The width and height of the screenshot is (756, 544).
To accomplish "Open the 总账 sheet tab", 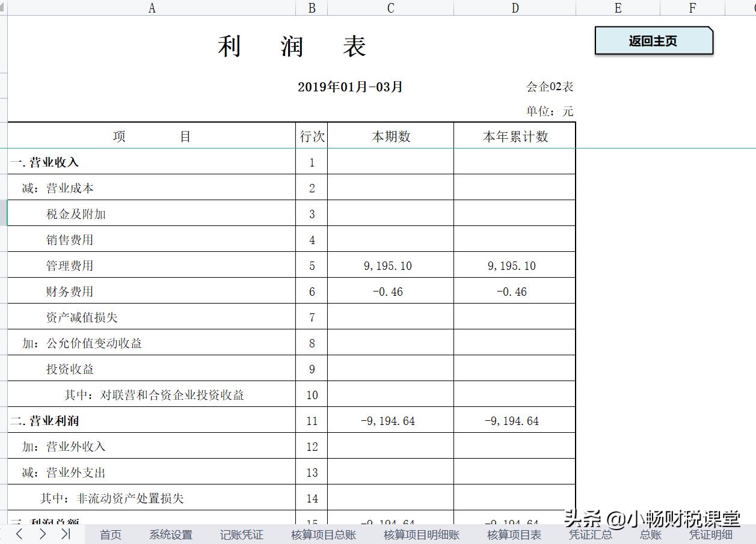I will coord(650,534).
